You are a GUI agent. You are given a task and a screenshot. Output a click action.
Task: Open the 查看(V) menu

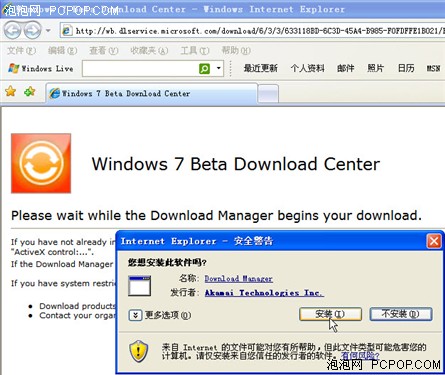coord(103,51)
